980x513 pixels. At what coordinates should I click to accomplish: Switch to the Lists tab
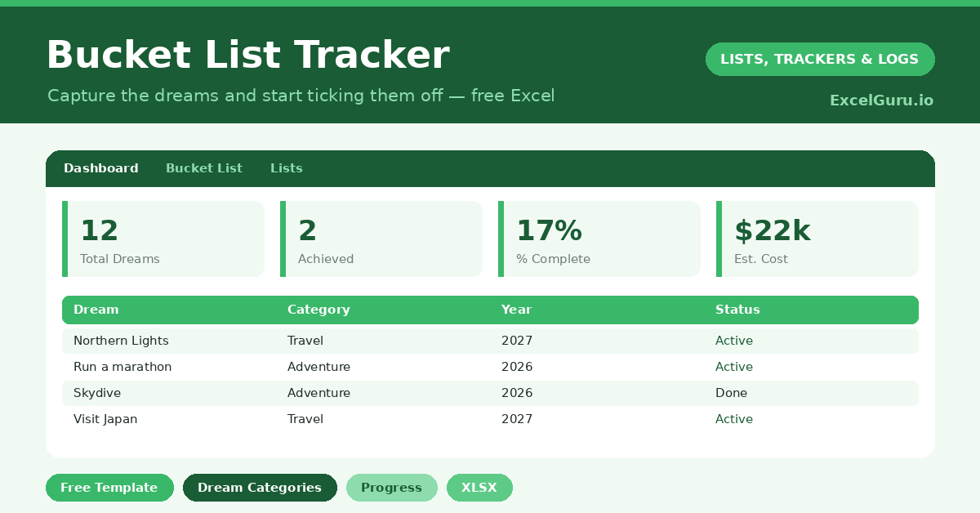[287, 168]
